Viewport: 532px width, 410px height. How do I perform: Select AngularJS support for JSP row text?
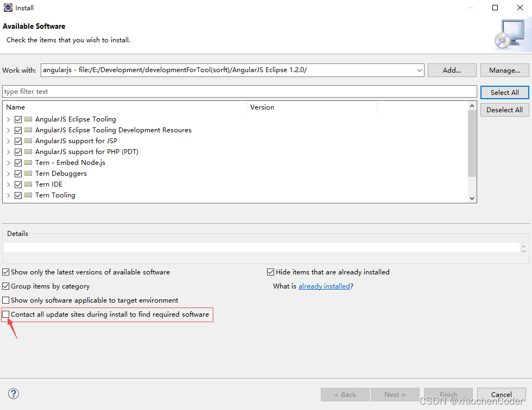click(x=77, y=141)
